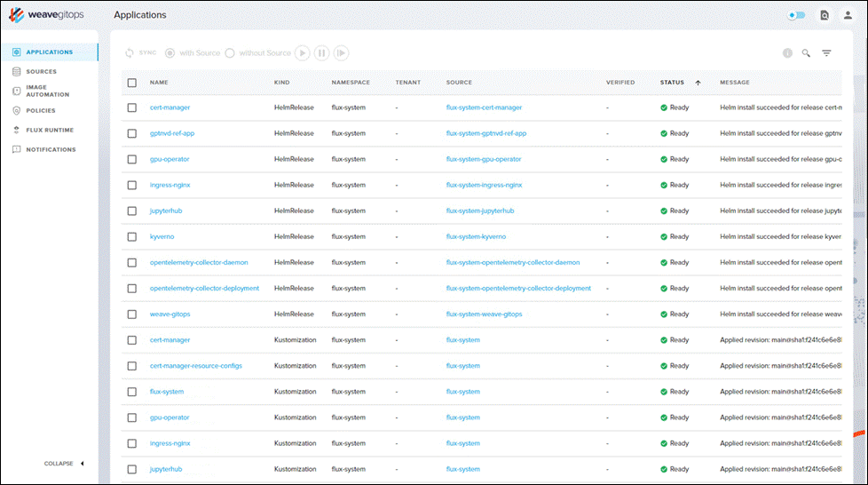Click the suspend (pause) toolbar icon
Image resolution: width=868 pixels, height=485 pixels.
[321, 53]
